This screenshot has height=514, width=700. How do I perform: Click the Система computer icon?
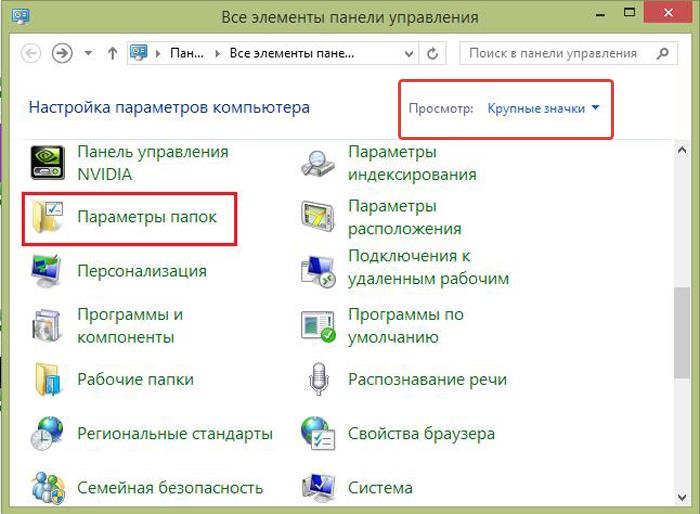pyautogui.click(x=318, y=487)
